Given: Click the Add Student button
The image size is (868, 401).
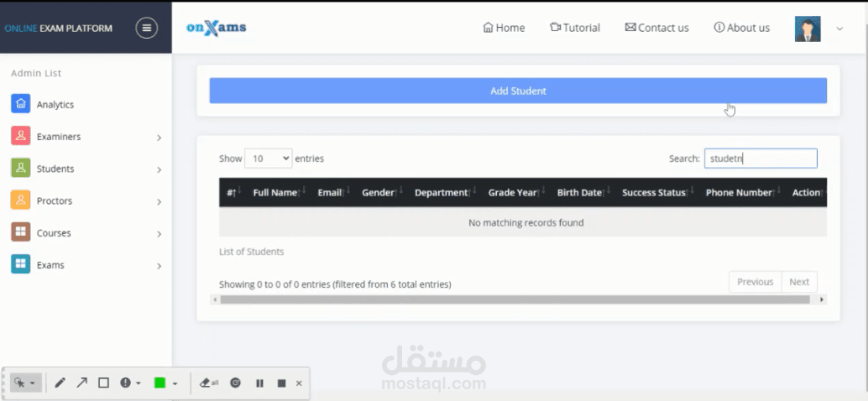Looking at the screenshot, I should click(518, 91).
